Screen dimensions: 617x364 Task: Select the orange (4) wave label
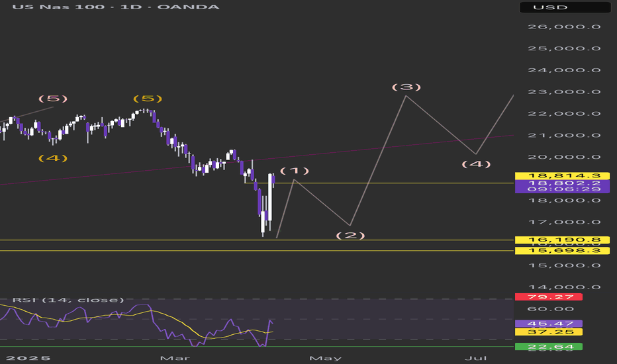point(53,158)
